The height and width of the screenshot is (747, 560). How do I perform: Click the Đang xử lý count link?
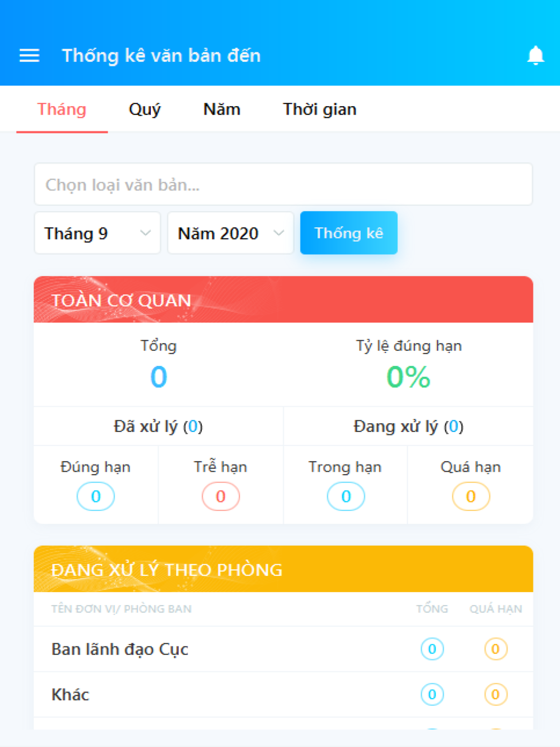[x=454, y=427]
